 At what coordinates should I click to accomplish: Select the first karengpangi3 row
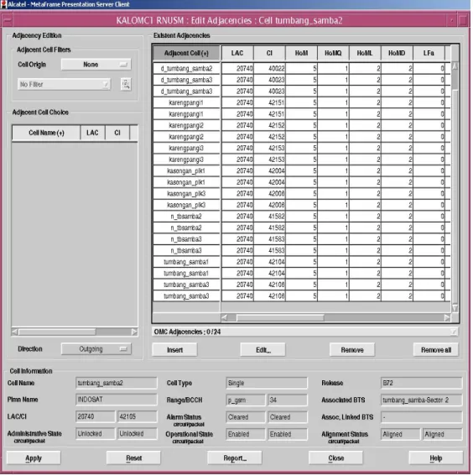301,148
